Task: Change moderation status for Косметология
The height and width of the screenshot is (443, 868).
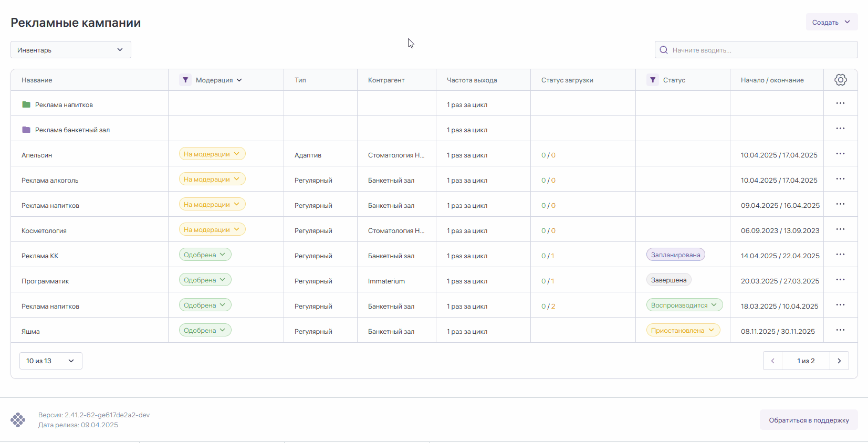Action: tap(212, 229)
